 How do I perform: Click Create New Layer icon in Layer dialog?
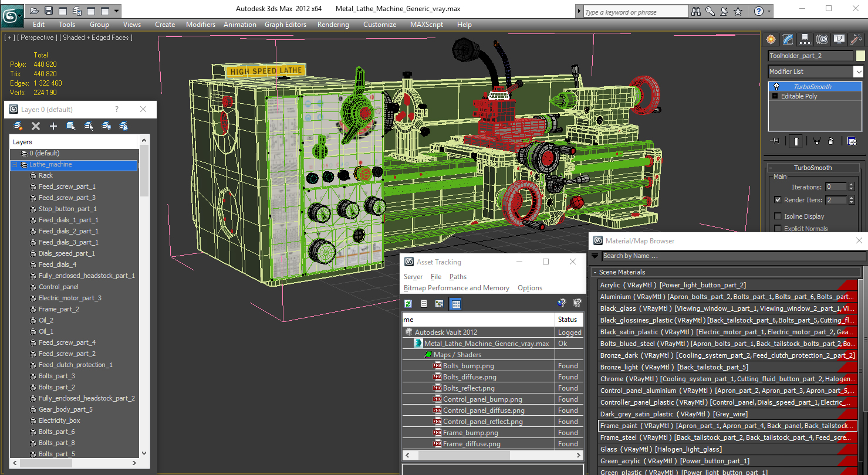pyautogui.click(x=18, y=126)
